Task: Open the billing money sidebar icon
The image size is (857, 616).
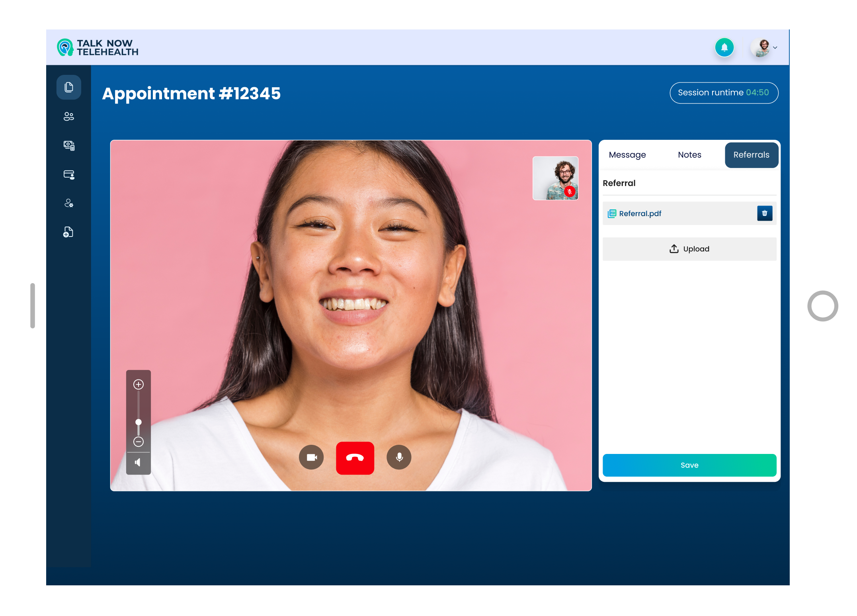Action: [69, 145]
